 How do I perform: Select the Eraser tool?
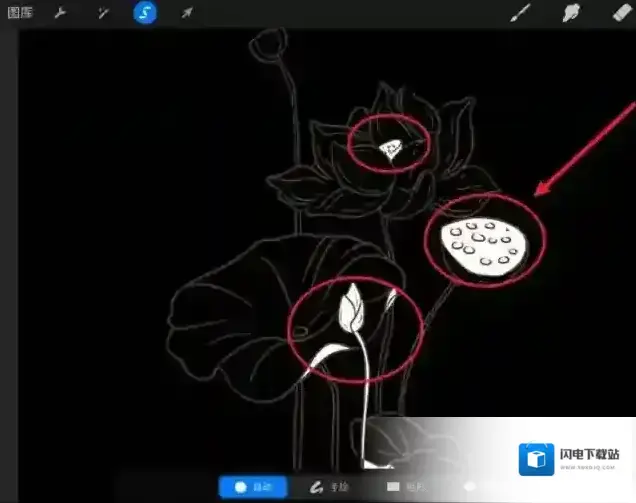[x=621, y=14]
